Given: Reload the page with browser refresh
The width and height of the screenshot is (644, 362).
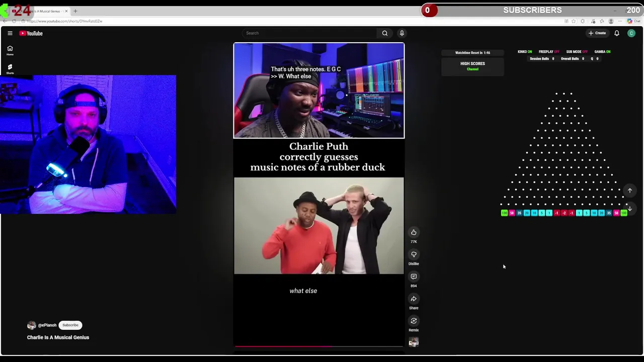Looking at the screenshot, I should point(14,21).
